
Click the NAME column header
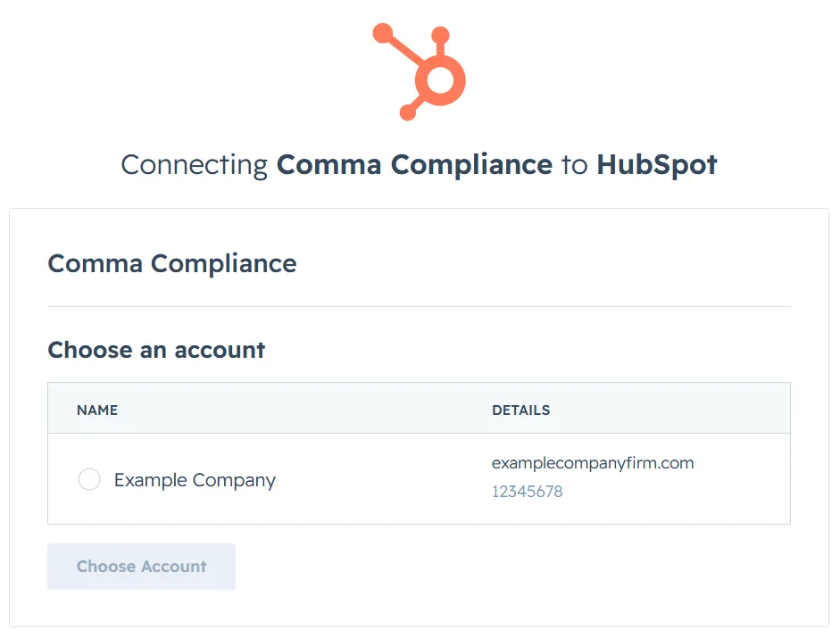pyautogui.click(x=97, y=410)
